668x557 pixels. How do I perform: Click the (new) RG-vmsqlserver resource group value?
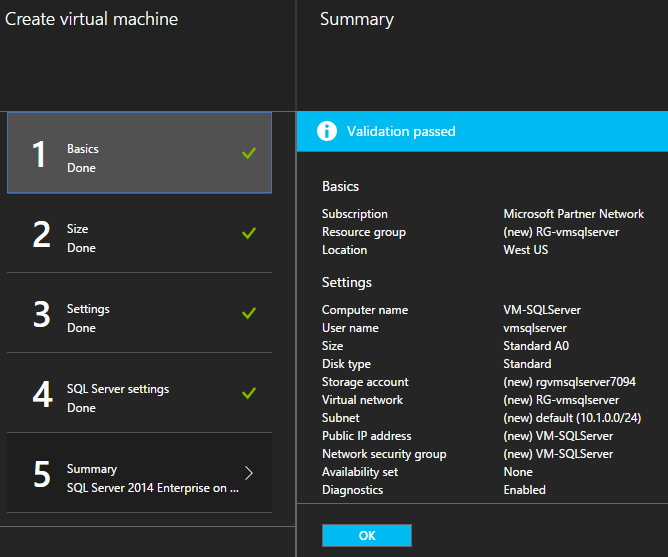pyautogui.click(x=561, y=232)
